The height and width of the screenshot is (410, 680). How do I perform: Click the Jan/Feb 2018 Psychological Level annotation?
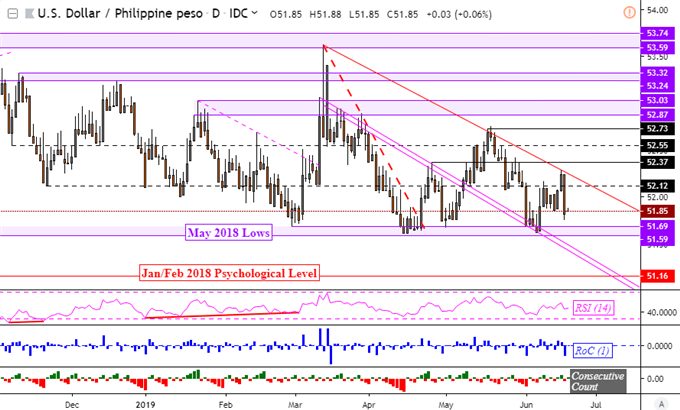229,273
